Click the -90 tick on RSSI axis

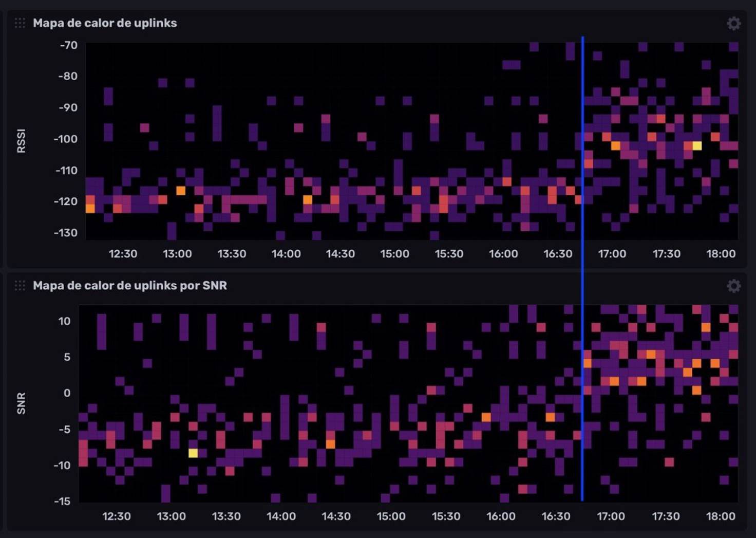(x=68, y=107)
